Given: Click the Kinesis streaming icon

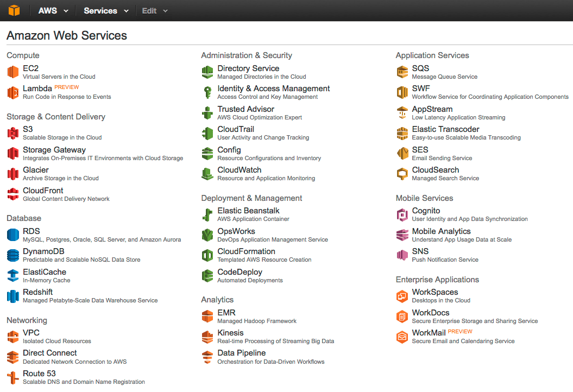Looking at the screenshot, I should pyautogui.click(x=207, y=336).
